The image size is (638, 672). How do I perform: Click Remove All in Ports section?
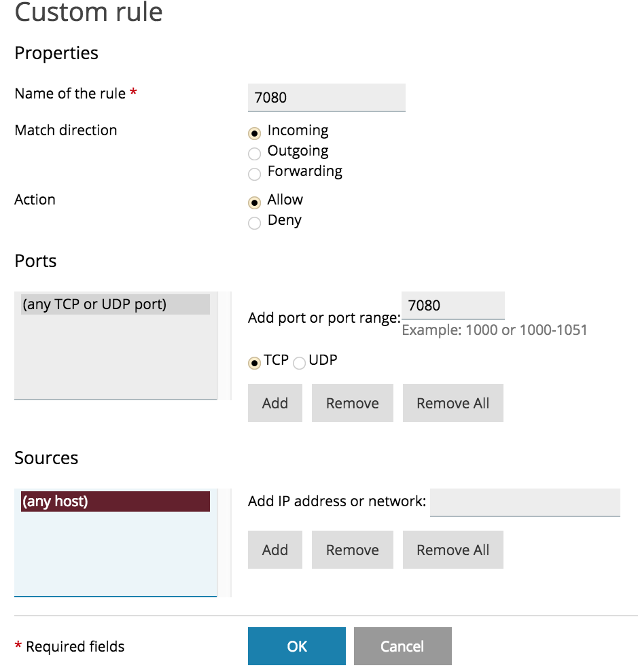point(453,403)
